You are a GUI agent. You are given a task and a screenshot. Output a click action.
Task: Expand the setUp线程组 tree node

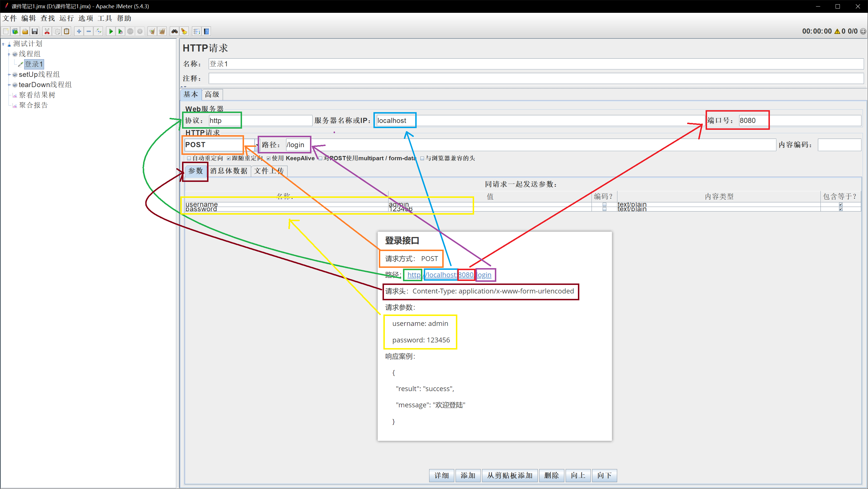[x=9, y=75]
